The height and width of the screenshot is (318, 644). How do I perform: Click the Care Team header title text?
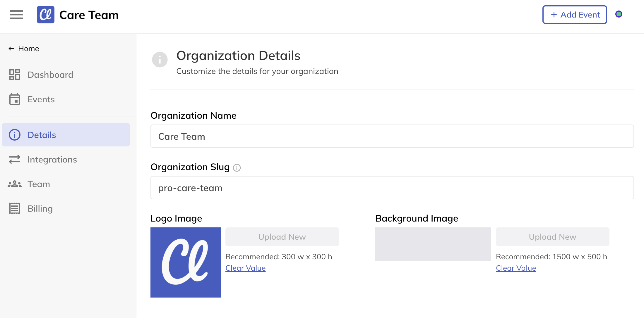coord(89,15)
